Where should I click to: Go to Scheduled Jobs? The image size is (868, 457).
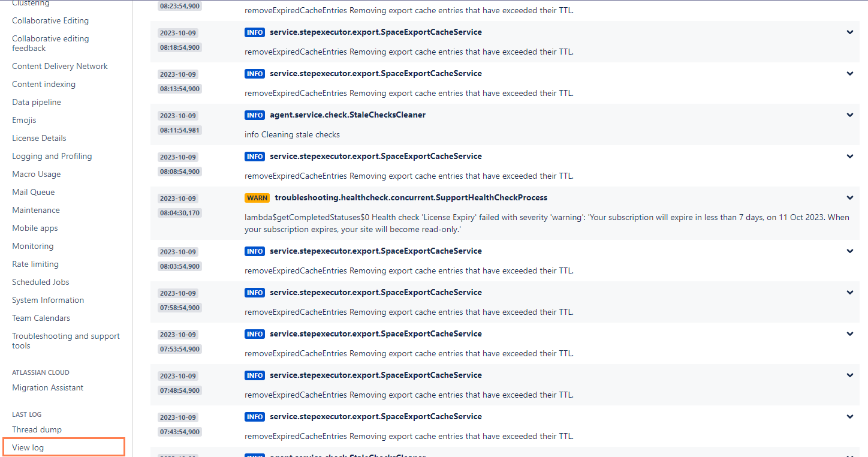[x=40, y=282]
